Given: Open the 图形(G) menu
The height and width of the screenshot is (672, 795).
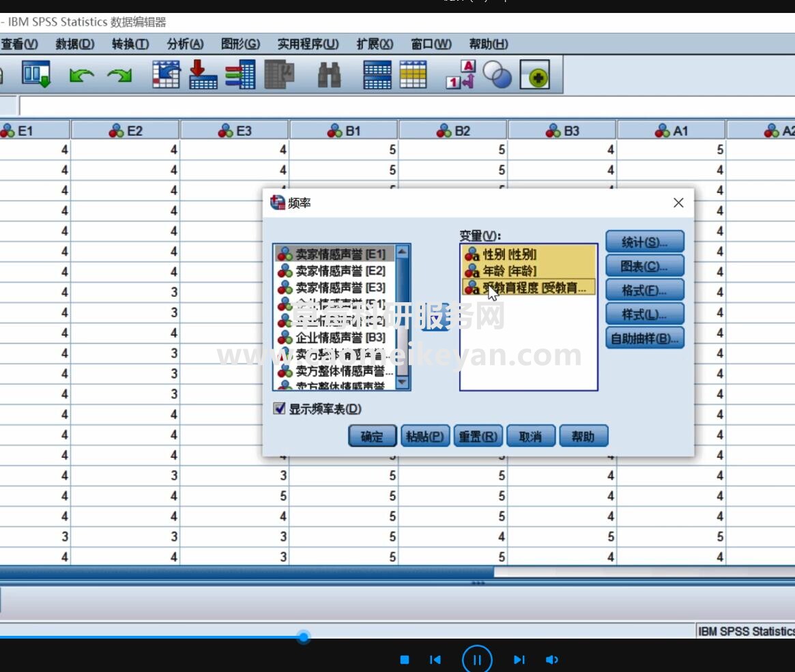Looking at the screenshot, I should pyautogui.click(x=240, y=44).
